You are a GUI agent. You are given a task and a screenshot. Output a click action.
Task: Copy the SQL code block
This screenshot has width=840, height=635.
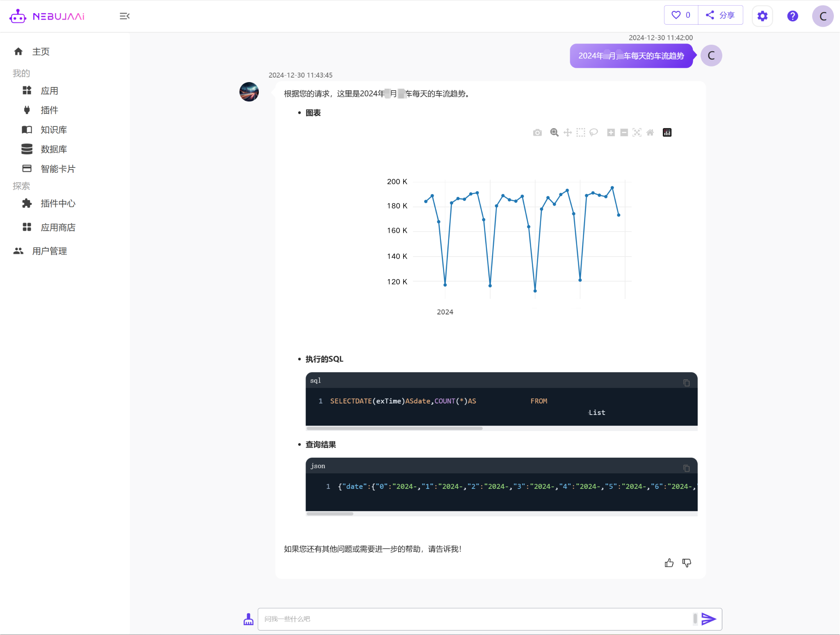[x=686, y=383]
